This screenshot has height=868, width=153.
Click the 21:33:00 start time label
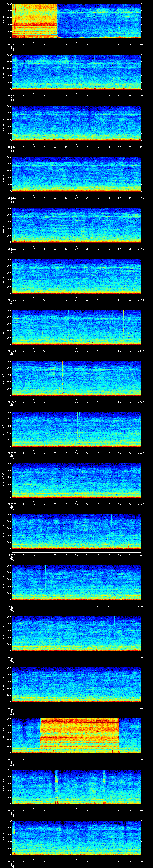12,249
